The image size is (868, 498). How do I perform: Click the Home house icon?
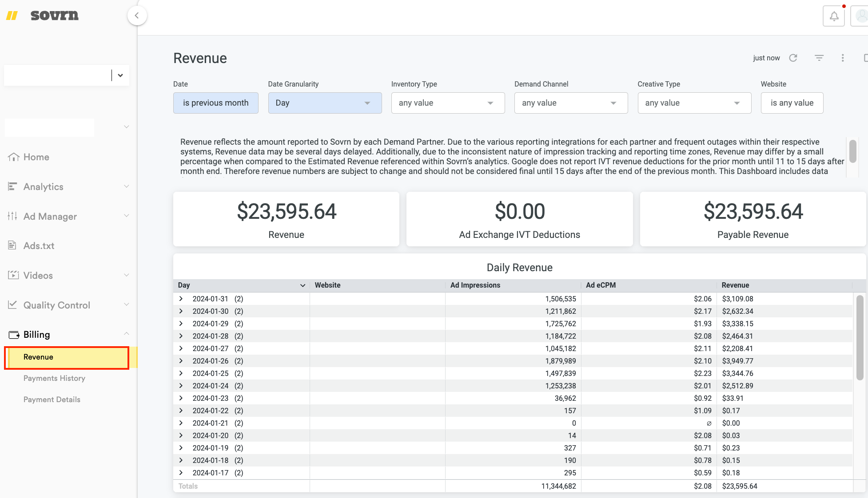coord(13,157)
